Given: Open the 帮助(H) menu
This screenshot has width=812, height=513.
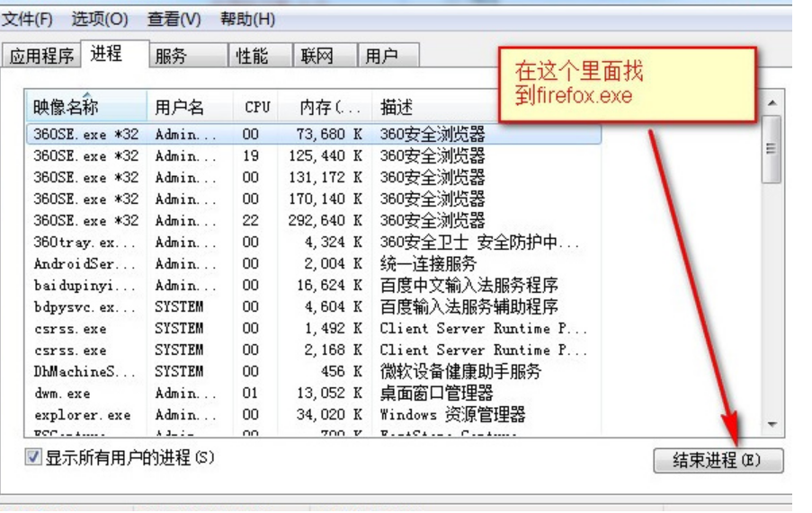Looking at the screenshot, I should 247,19.
